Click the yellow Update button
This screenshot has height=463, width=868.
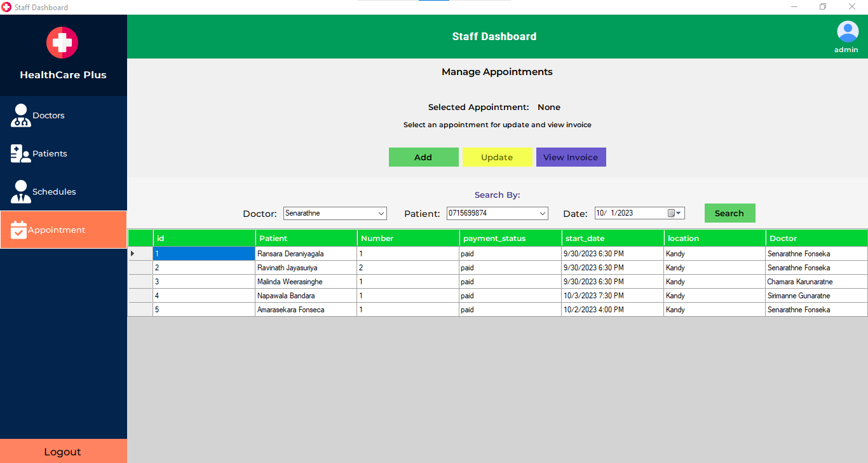497,157
